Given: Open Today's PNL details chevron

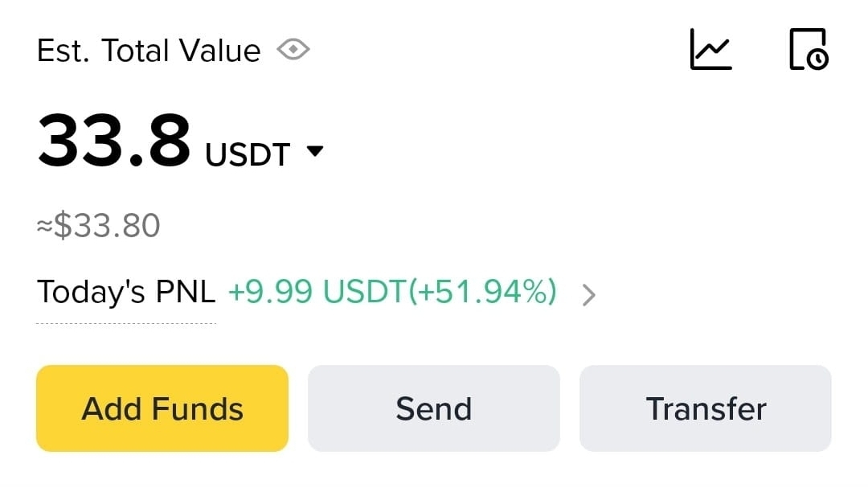Looking at the screenshot, I should pos(589,295).
